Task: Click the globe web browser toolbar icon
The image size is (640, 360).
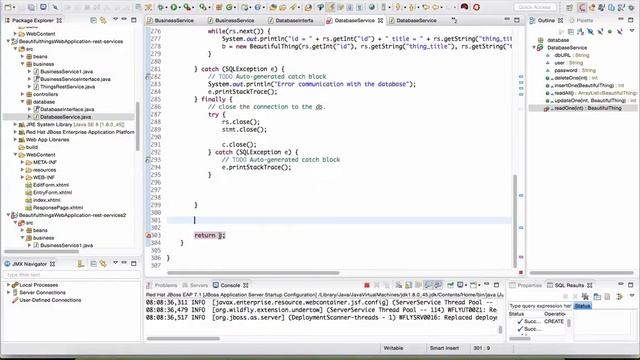Action: pos(371,7)
